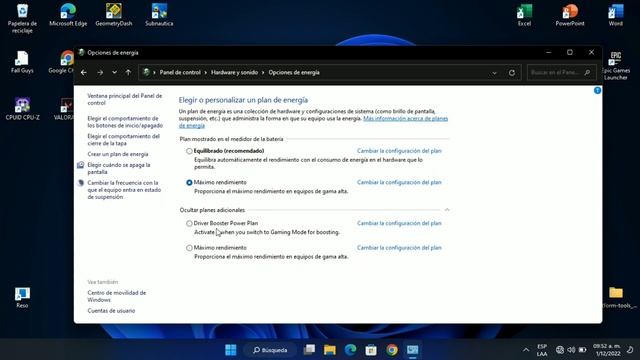The height and width of the screenshot is (360, 640).
Task: Select the Máximo rendimiento plan under additional plans
Action: (189, 248)
